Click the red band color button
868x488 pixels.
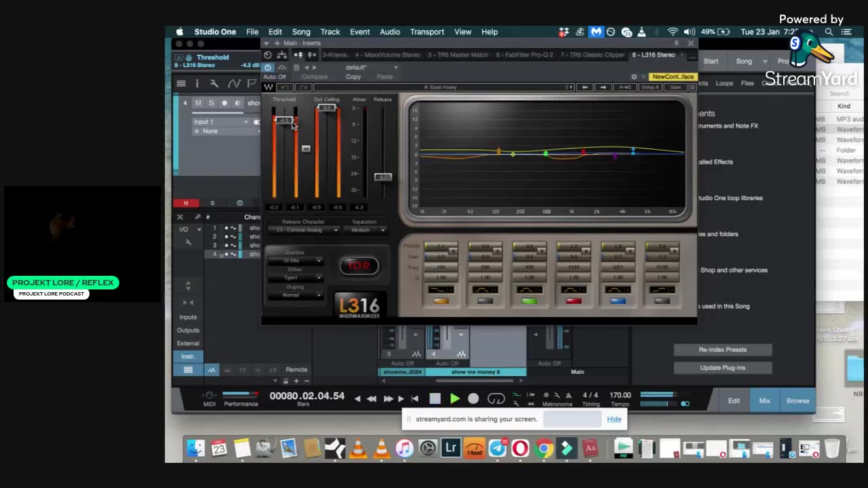[573, 301]
